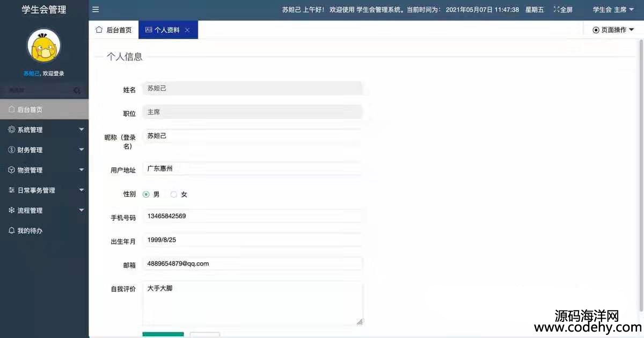644x338 pixels.
Task: Click the magnifier icon in the sidebar search
Action: pos(77,91)
